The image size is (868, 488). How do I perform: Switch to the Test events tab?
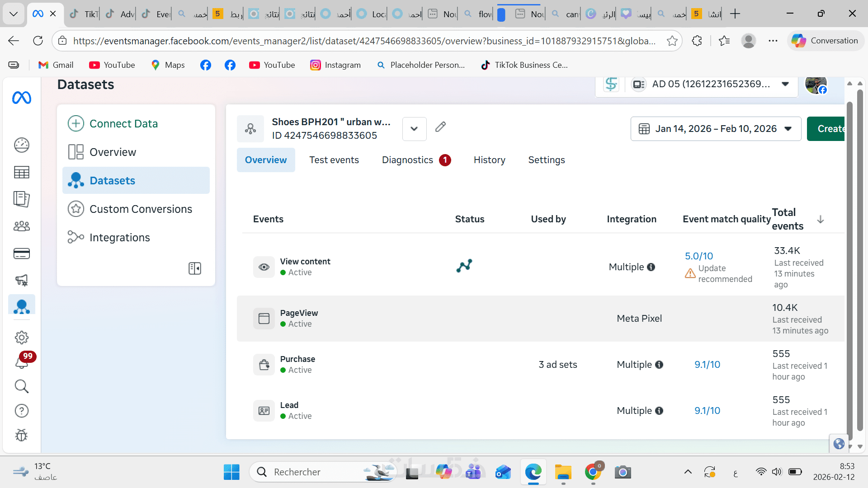[334, 160]
